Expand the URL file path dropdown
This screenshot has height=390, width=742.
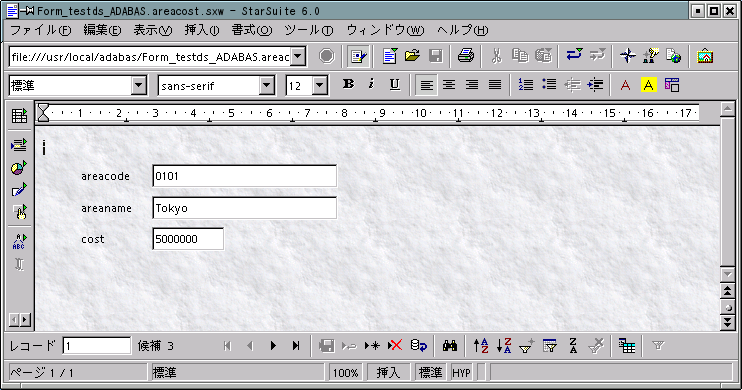click(x=298, y=57)
